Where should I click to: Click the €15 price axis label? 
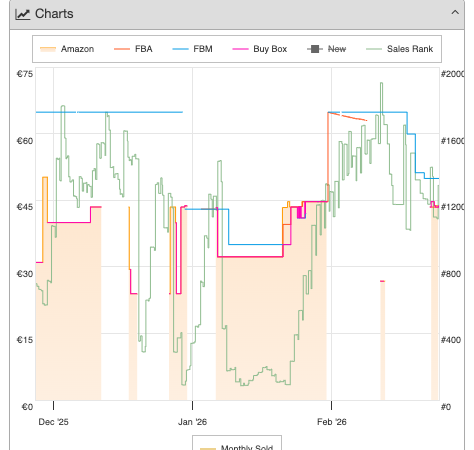[x=25, y=340]
